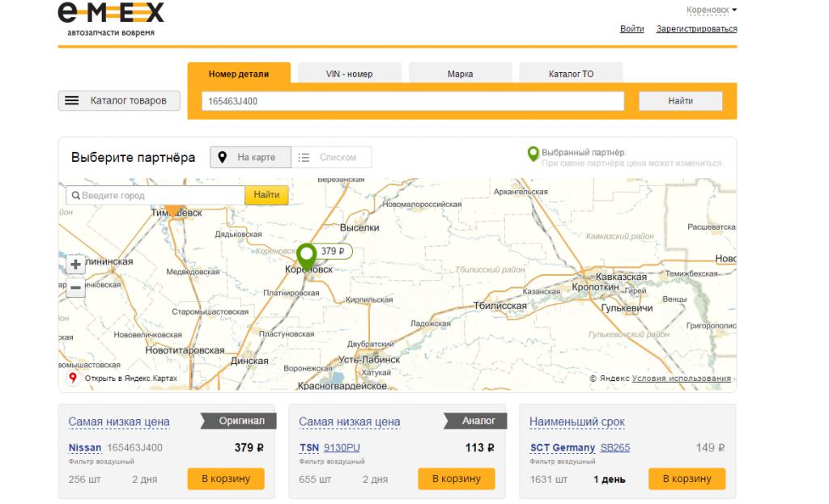Open the hamburger menu icon in Каталог товаров
This screenshot has width=829, height=504.
point(72,100)
